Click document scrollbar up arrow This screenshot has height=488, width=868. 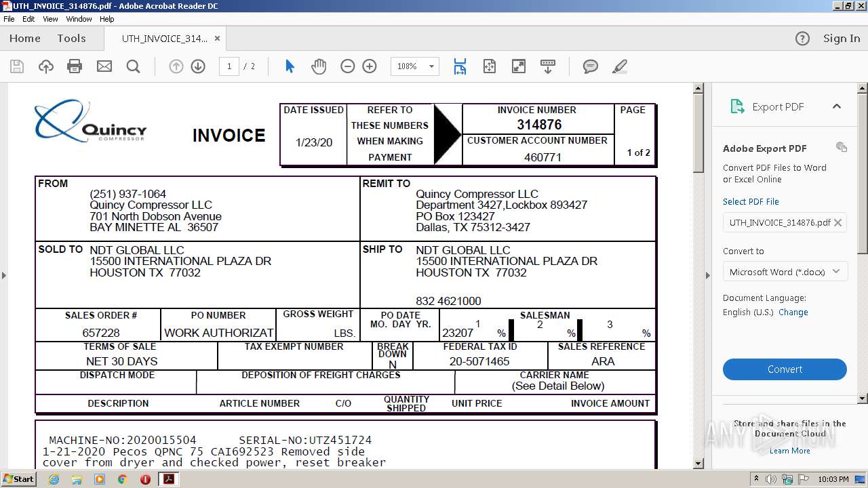click(698, 88)
